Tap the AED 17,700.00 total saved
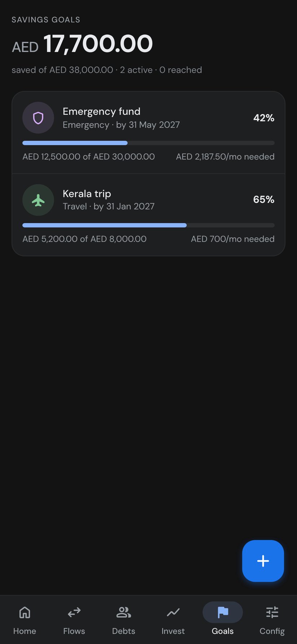Screen dimensions: 297x644 tap(82, 44)
